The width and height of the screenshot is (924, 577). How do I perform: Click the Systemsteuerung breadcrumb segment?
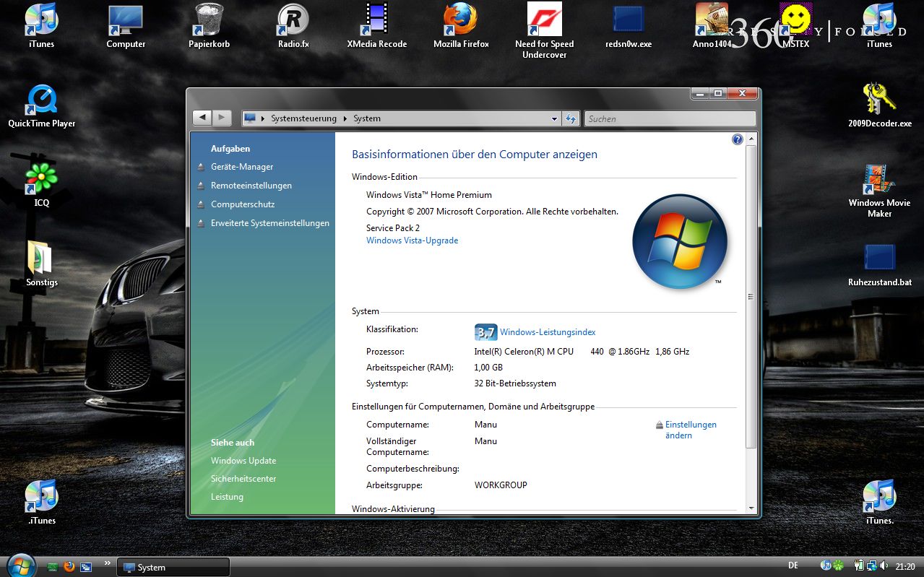(x=304, y=118)
